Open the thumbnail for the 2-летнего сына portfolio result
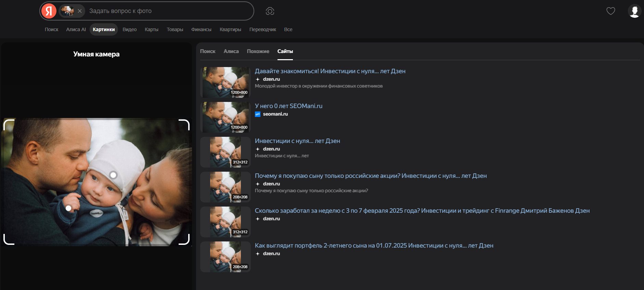 pyautogui.click(x=226, y=257)
